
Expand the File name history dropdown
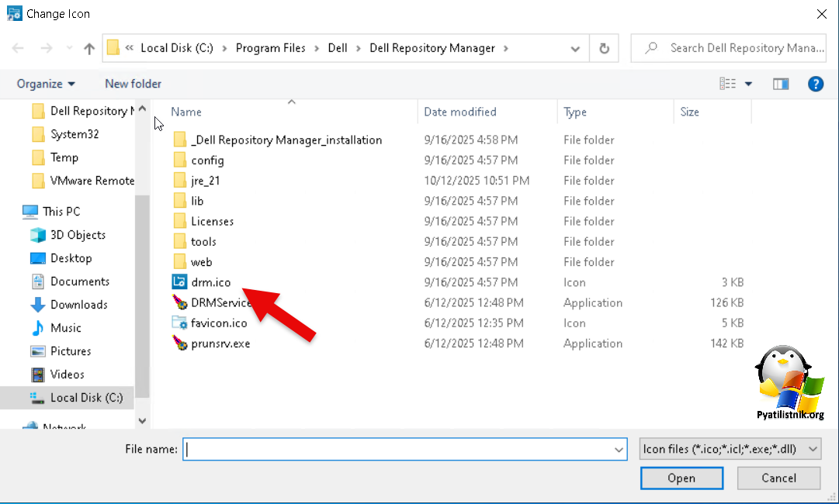coord(619,449)
